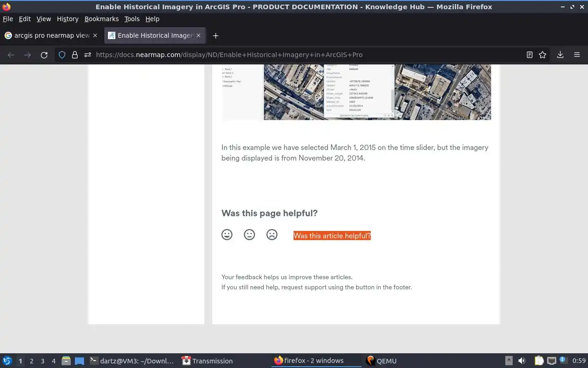Viewport: 588px width, 368px height.
Task: Click the 'Was this page helpful?' heading
Action: pyautogui.click(x=270, y=213)
